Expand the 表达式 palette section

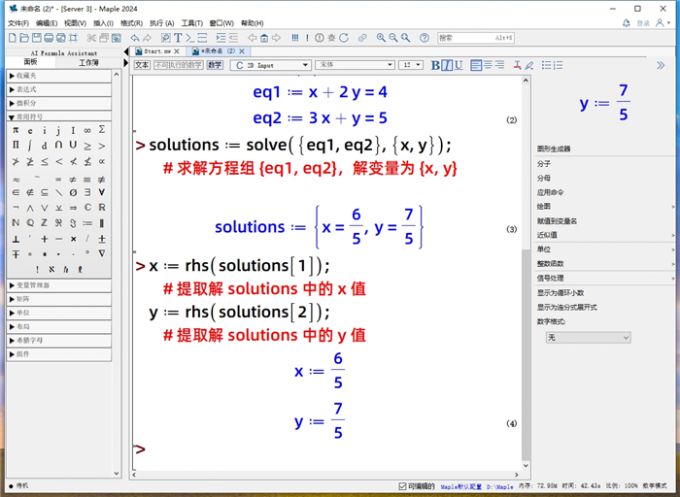coord(60,88)
